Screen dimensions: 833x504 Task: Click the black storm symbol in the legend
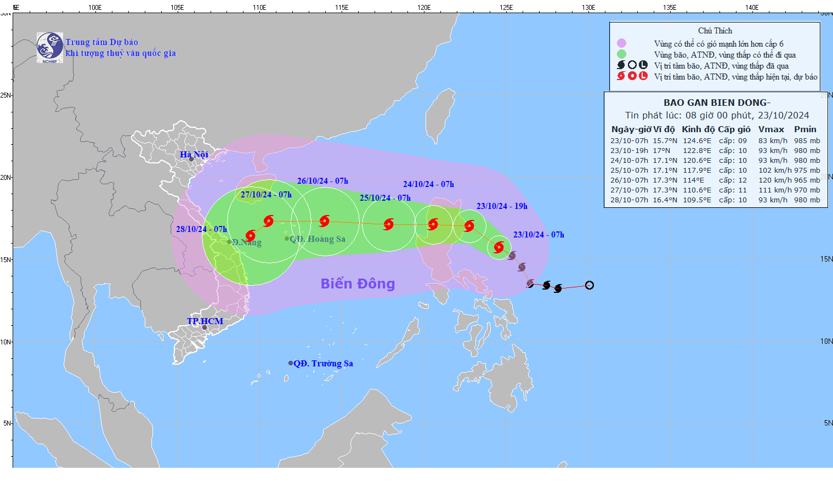[x=621, y=65]
